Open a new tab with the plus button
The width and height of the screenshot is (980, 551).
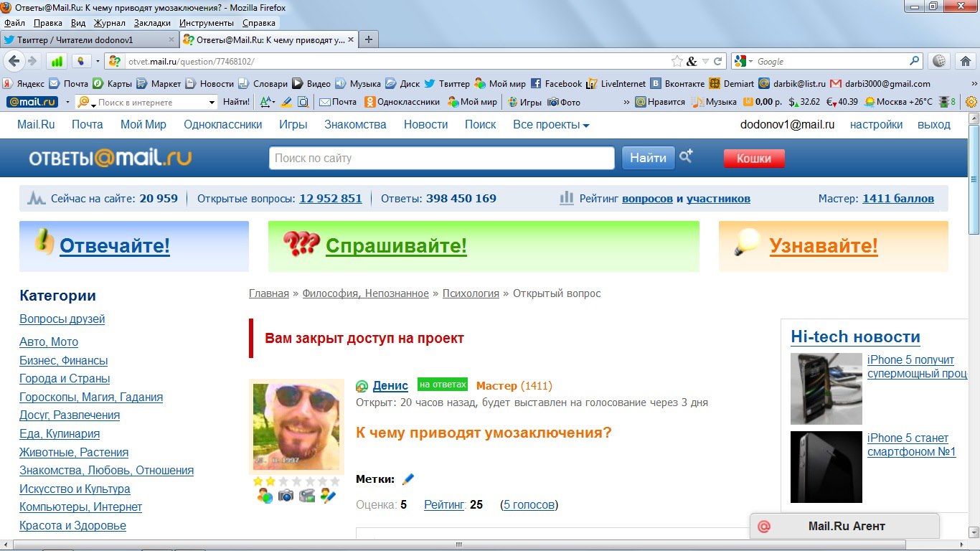tap(368, 39)
